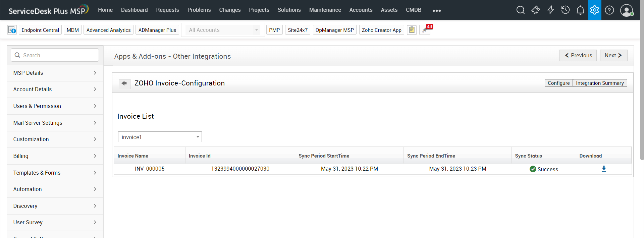The height and width of the screenshot is (238, 644).
Task: Open the Dashboard tab
Action: 134,10
